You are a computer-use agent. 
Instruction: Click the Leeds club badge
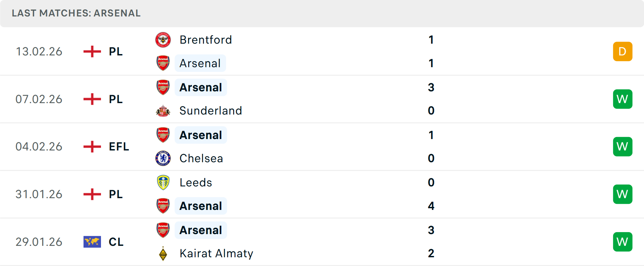(x=163, y=182)
